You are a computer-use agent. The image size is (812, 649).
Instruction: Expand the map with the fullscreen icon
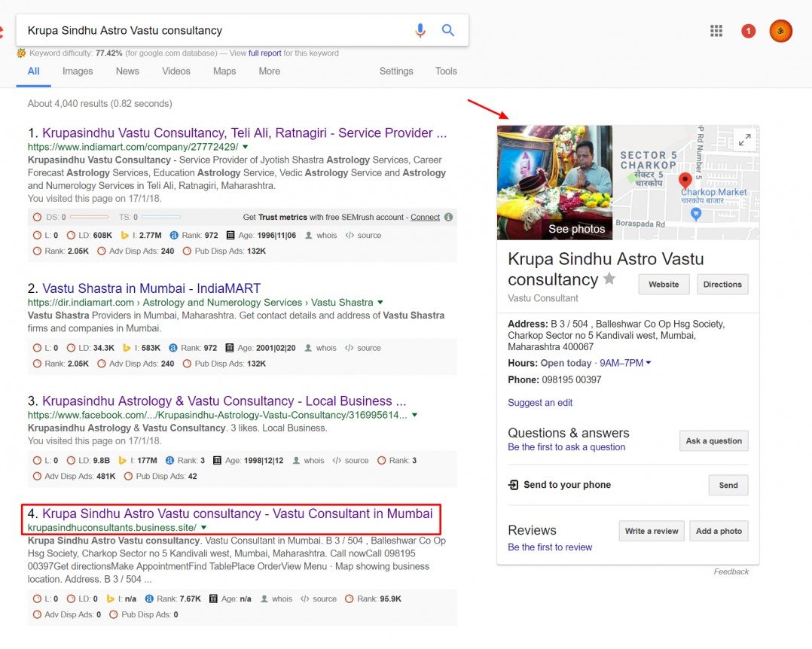click(745, 140)
